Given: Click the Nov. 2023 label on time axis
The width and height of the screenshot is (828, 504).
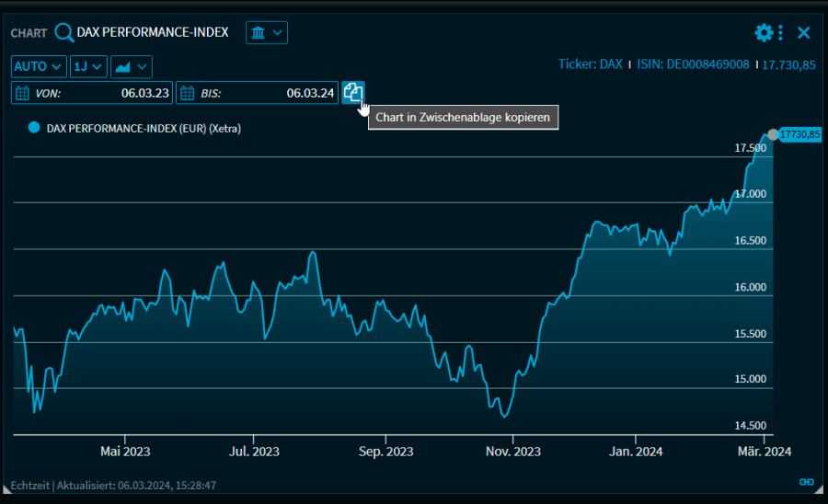Looking at the screenshot, I should [x=513, y=452].
